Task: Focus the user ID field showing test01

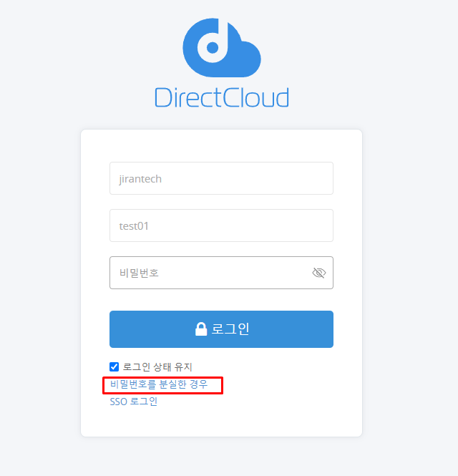Action: pyautogui.click(x=222, y=225)
